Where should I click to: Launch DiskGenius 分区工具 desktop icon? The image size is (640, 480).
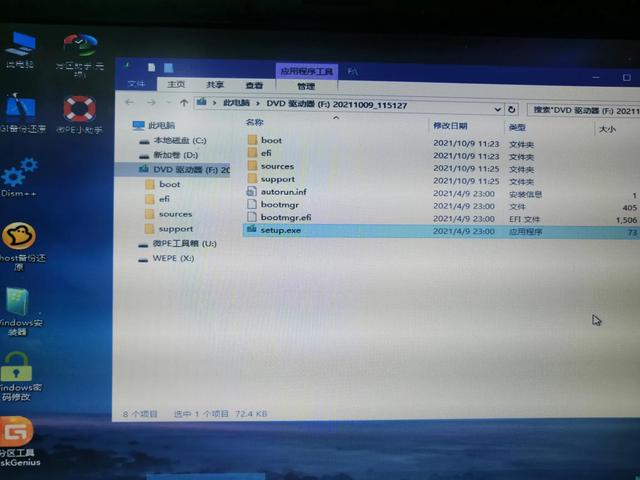point(18,442)
